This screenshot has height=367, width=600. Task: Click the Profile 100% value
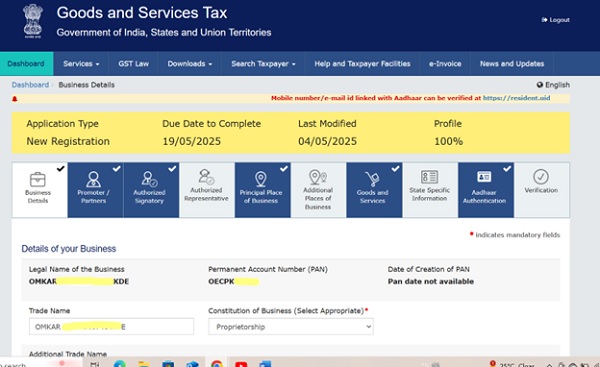point(448,141)
